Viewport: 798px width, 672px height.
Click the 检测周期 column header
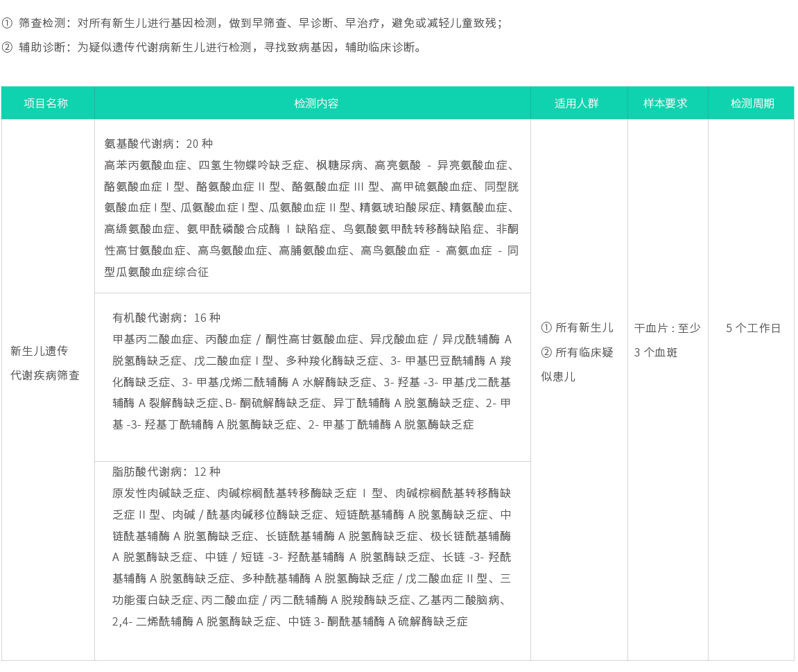pyautogui.click(x=752, y=102)
